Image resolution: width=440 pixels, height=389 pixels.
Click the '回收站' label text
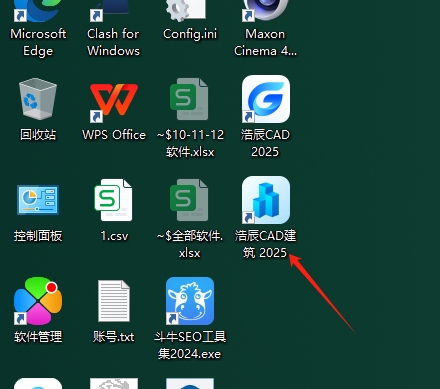(38, 135)
